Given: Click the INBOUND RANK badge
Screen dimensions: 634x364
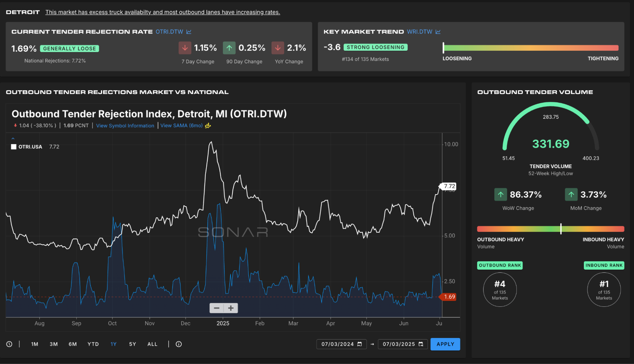Looking at the screenshot, I should point(604,265).
